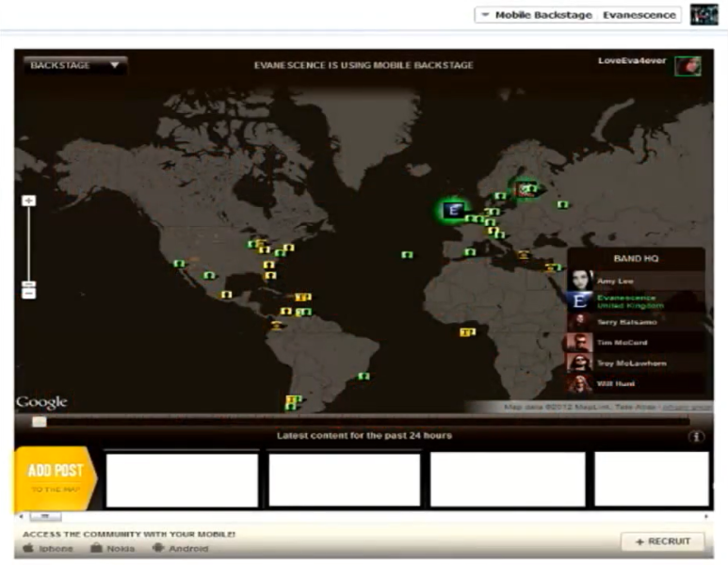Open the fourth content thumbnail at right
This screenshot has width=728, height=565.
click(x=652, y=479)
